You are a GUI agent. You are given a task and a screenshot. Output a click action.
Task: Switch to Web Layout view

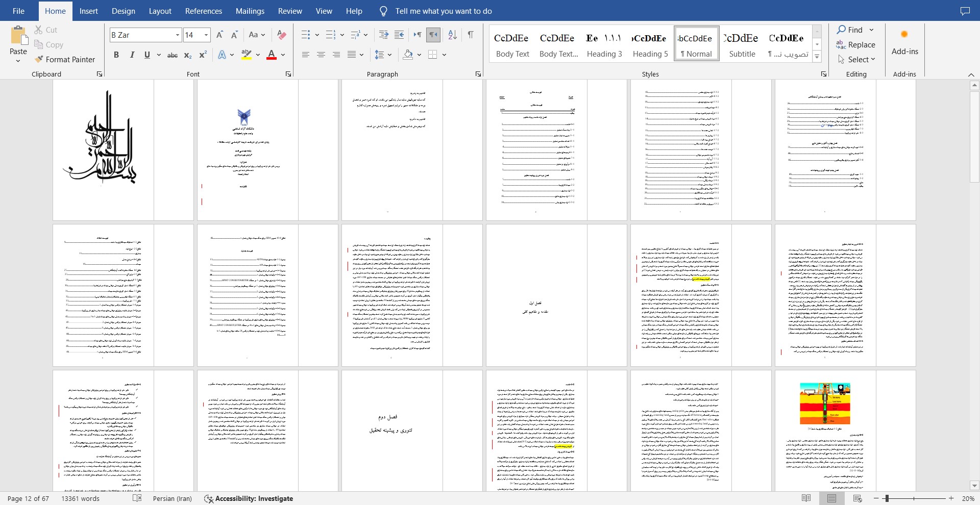pos(857,498)
